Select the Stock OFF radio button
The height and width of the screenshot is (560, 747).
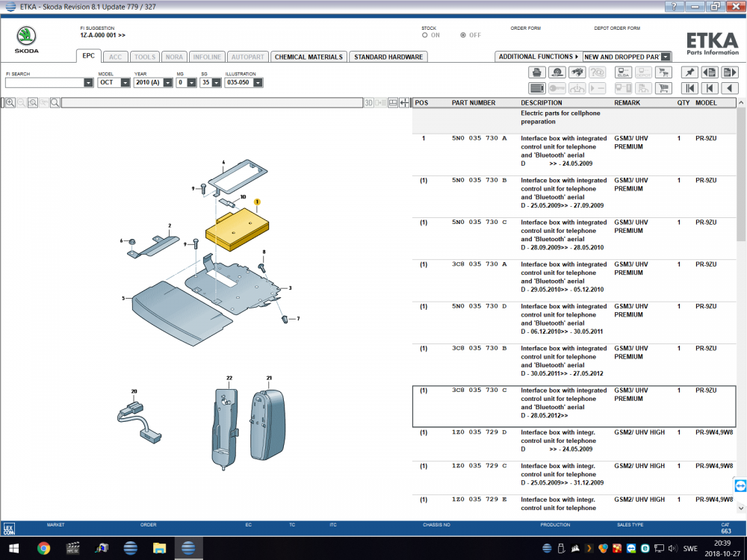(463, 35)
